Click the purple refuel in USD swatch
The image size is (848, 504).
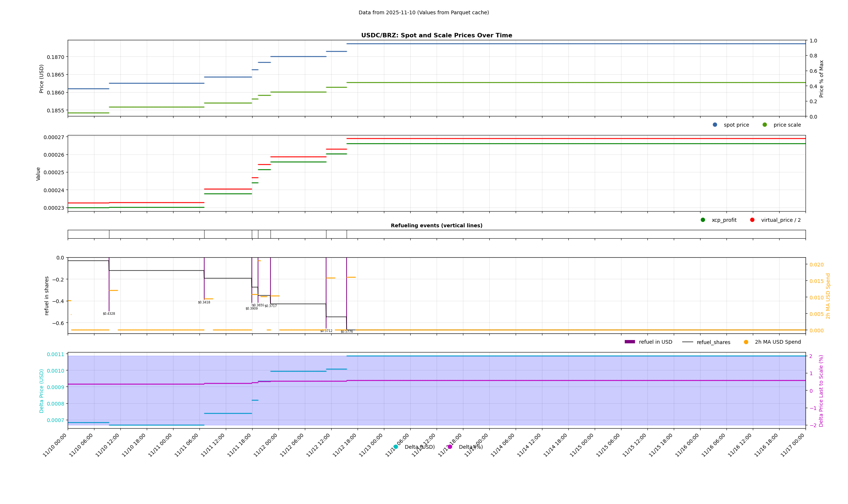pyautogui.click(x=630, y=342)
